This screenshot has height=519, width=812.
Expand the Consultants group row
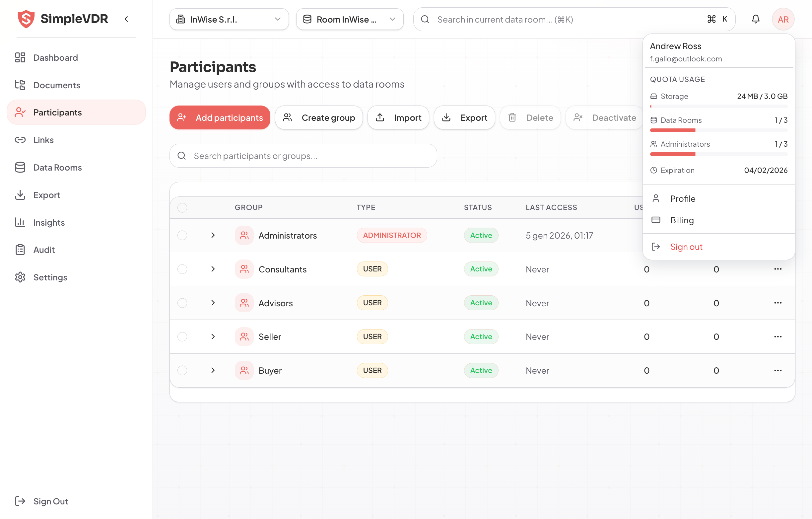point(213,269)
